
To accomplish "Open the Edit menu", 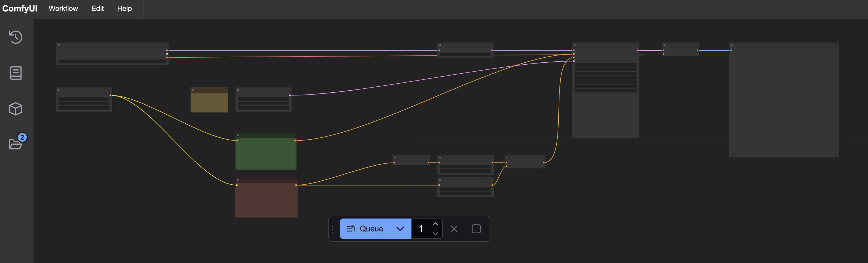I will 97,8.
